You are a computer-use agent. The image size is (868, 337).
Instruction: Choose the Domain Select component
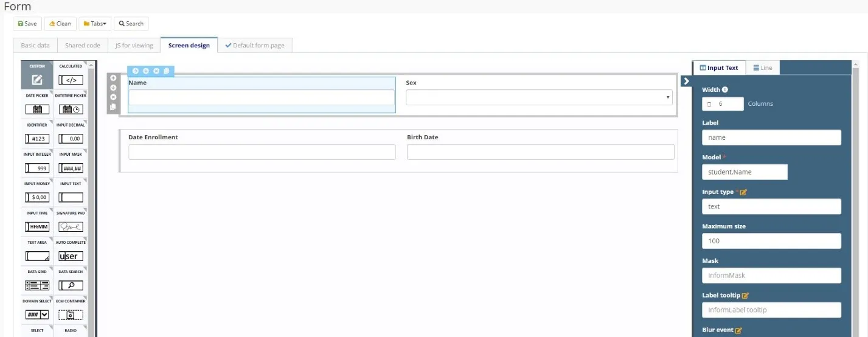(x=37, y=310)
